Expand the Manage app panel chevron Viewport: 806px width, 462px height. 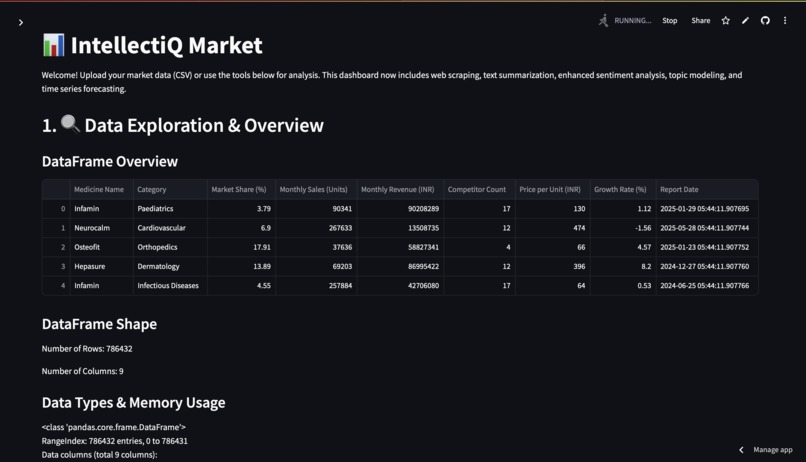[741, 450]
